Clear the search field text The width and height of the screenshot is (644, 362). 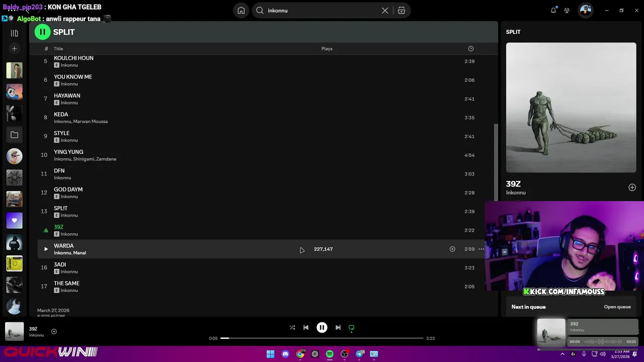(x=385, y=11)
